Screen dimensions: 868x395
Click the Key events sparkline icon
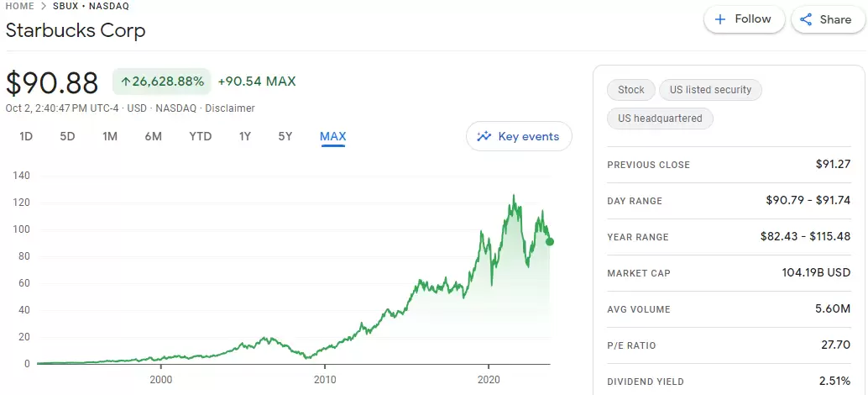point(484,136)
